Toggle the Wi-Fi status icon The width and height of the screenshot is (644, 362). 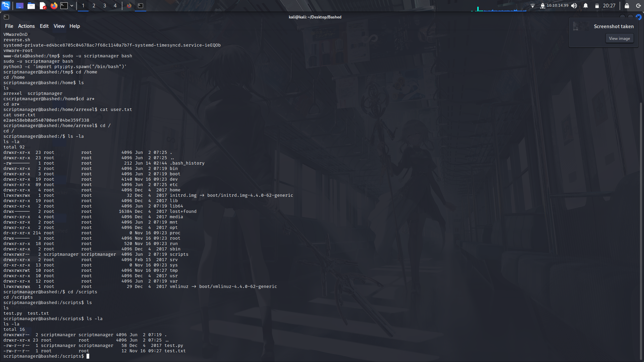coord(533,6)
